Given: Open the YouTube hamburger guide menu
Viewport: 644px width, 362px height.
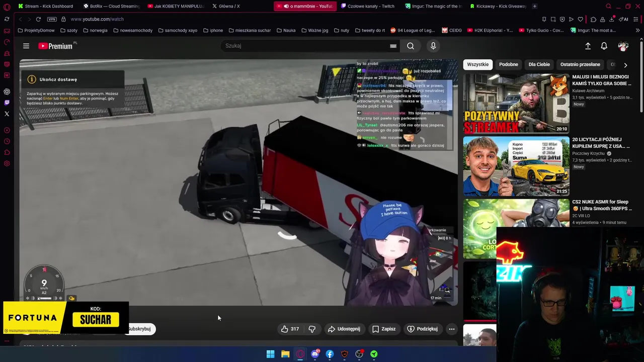Looking at the screenshot, I should (x=26, y=46).
